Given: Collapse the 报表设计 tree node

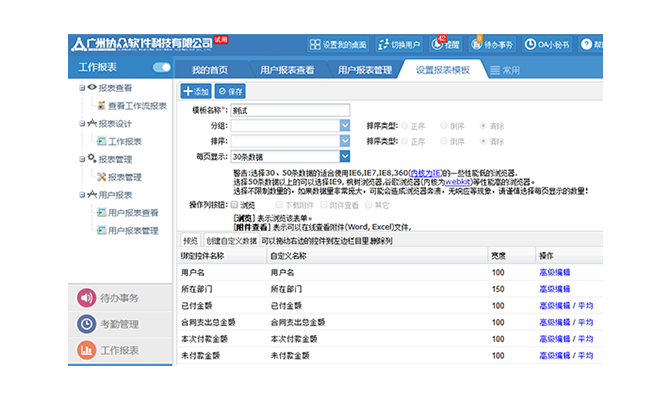Looking at the screenshot, I should click(81, 124).
